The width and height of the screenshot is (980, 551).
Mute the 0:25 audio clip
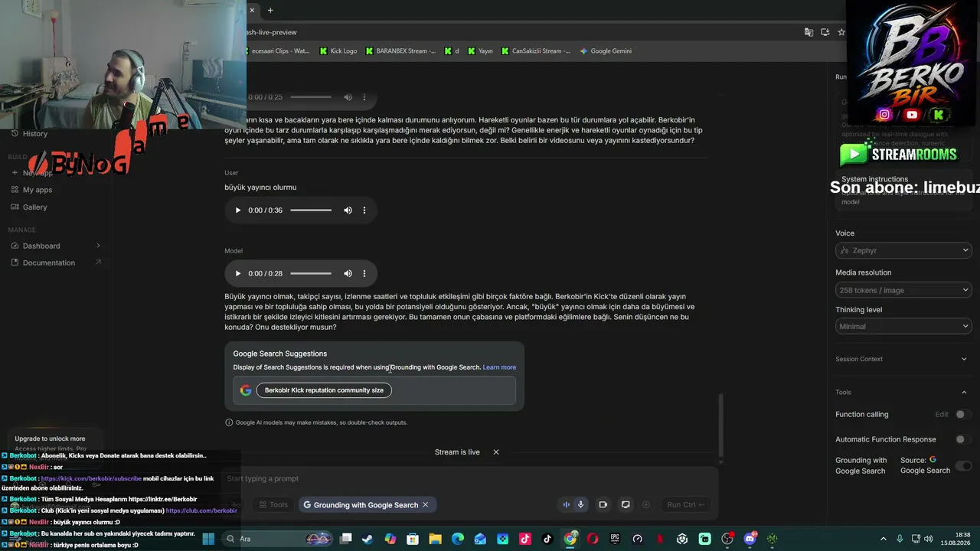[x=348, y=97]
